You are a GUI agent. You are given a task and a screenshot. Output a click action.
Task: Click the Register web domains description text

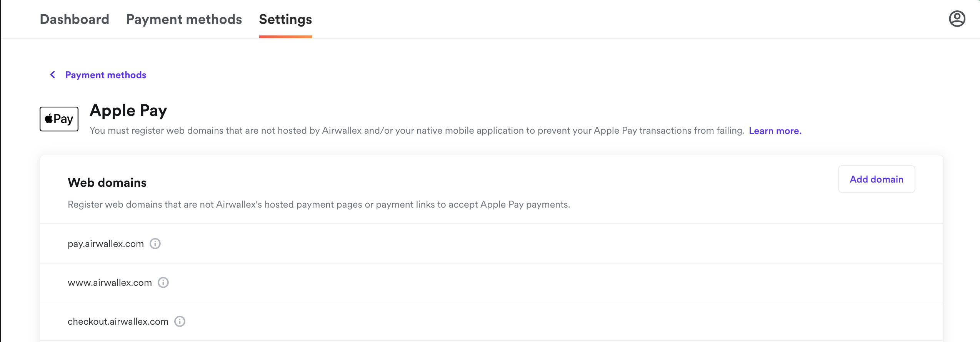pyautogui.click(x=319, y=205)
